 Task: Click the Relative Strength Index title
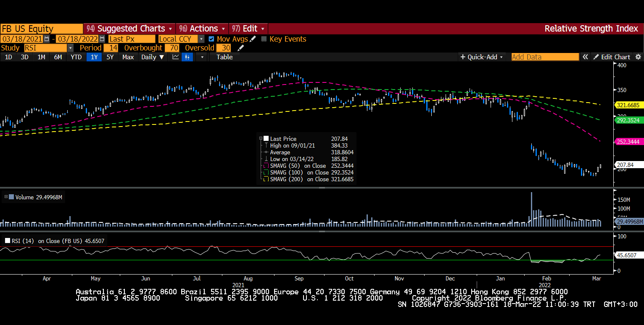[x=591, y=29]
